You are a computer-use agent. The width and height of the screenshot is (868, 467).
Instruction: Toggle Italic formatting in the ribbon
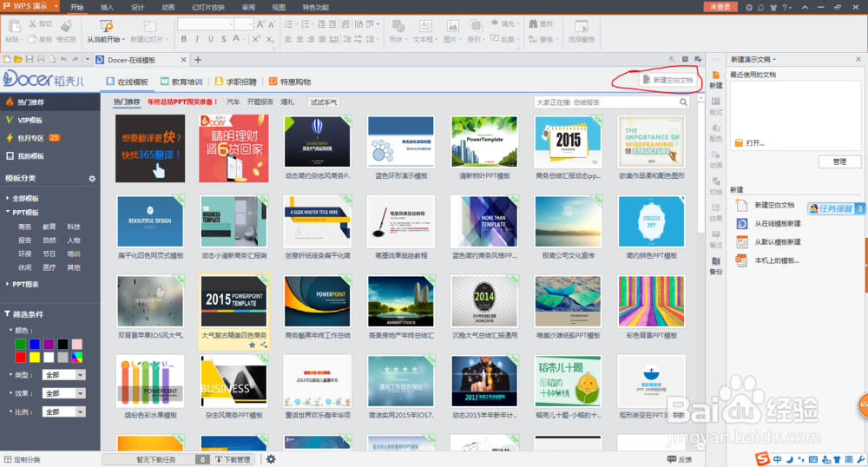pyautogui.click(x=197, y=39)
